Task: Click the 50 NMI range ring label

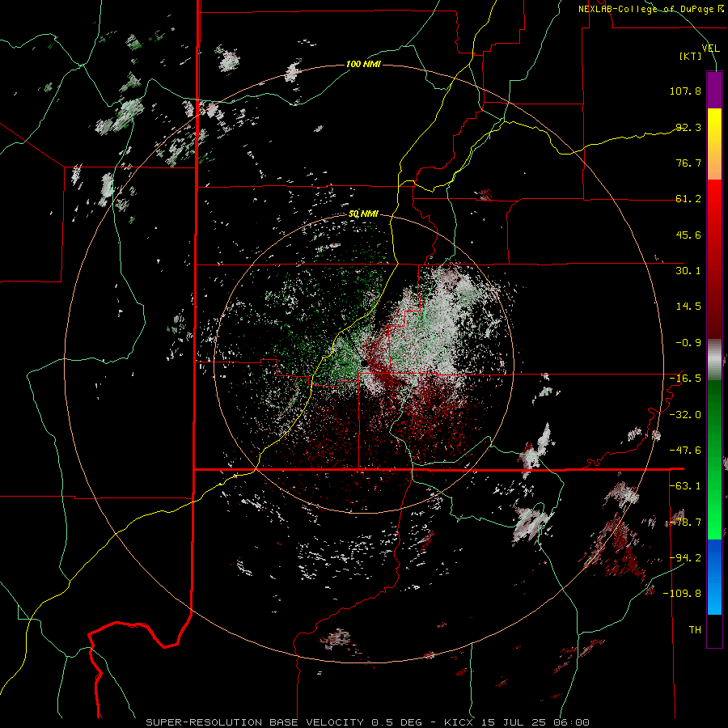Action: tap(363, 214)
